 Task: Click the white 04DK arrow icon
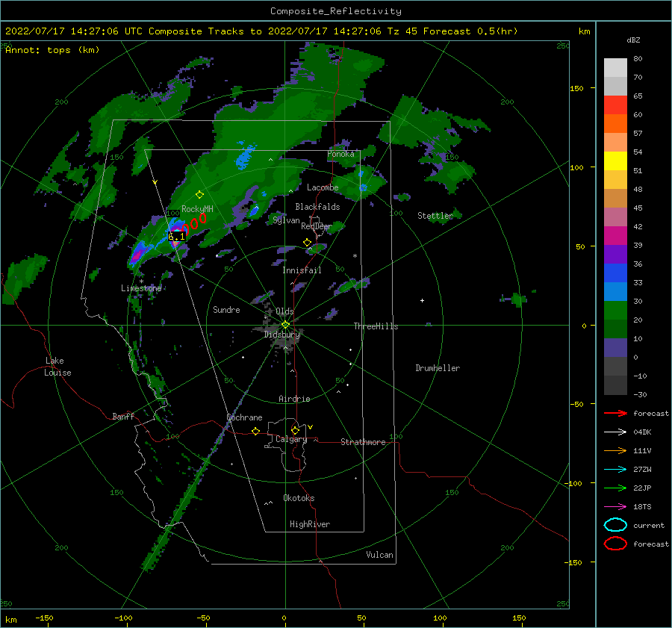(x=615, y=432)
